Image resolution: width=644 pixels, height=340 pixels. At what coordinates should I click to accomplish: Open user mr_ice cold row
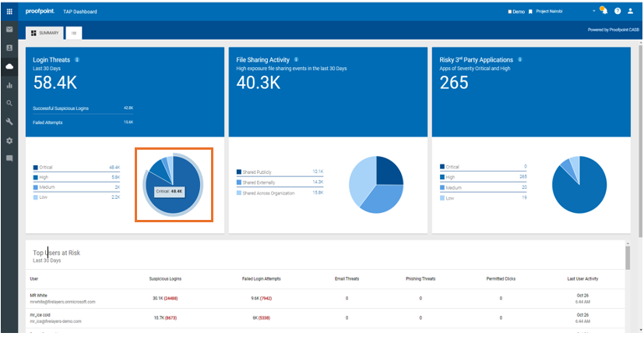pyautogui.click(x=326, y=318)
